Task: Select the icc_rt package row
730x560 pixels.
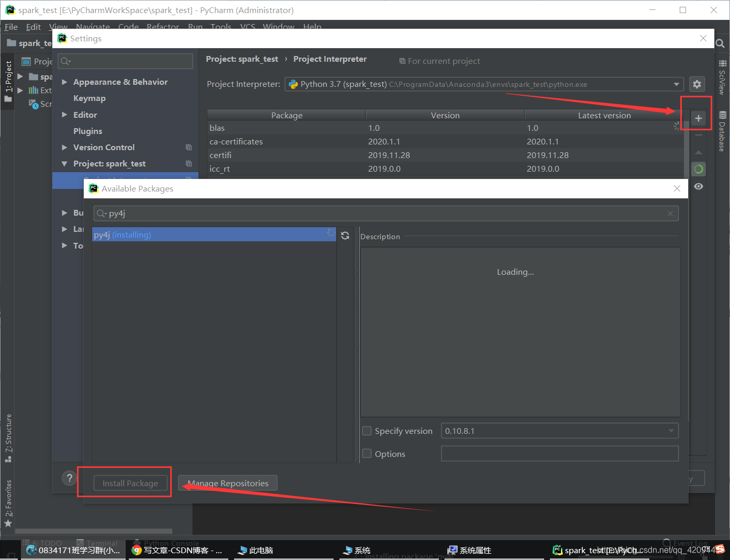Action: click(445, 169)
